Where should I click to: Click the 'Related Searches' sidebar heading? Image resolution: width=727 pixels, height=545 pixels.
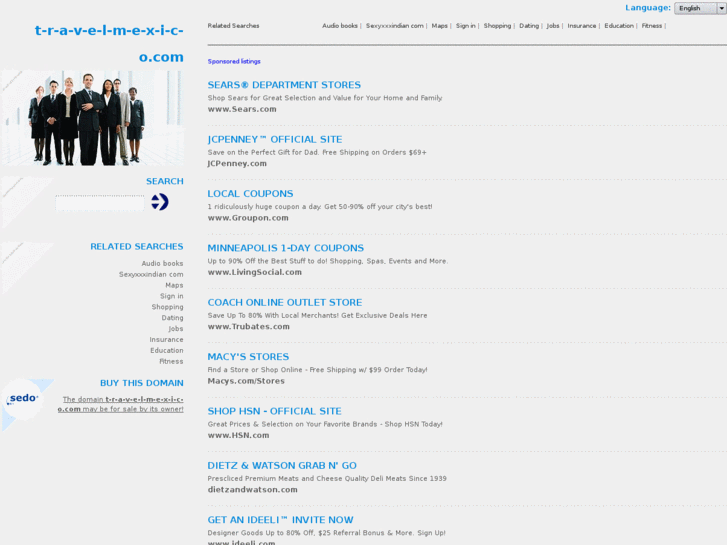point(137,247)
